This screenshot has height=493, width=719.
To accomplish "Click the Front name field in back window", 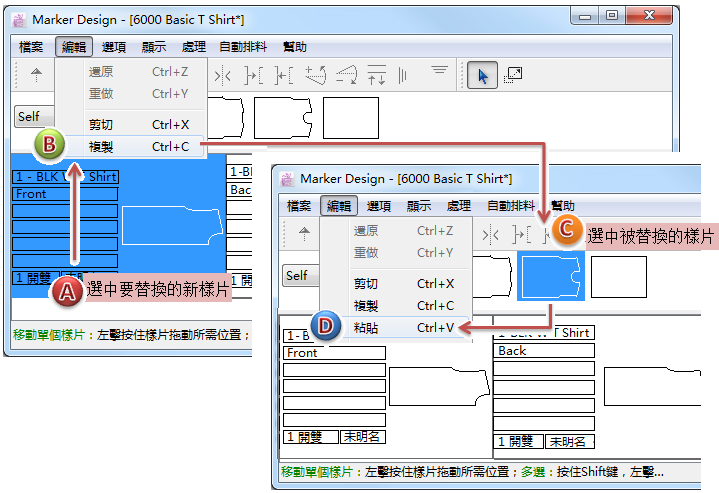I will [x=65, y=194].
